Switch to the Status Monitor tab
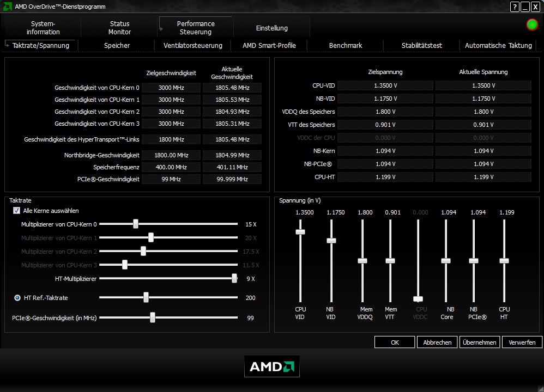 [x=119, y=28]
